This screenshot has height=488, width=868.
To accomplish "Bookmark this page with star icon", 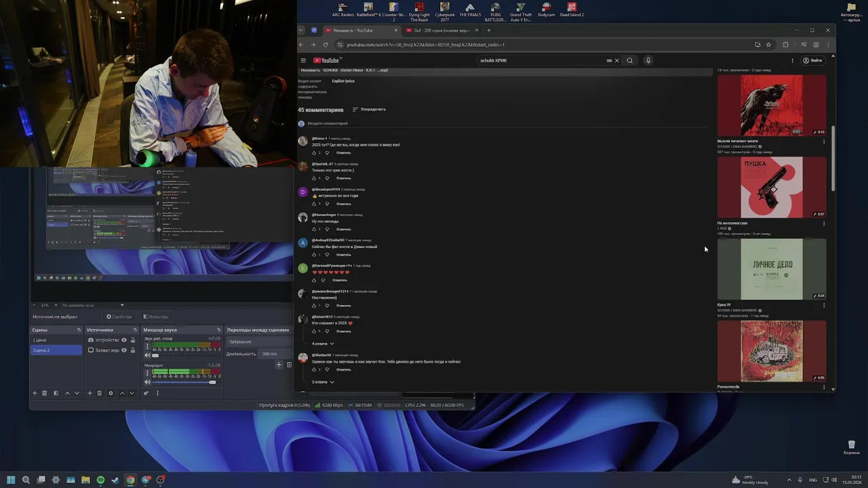I will (x=768, y=45).
